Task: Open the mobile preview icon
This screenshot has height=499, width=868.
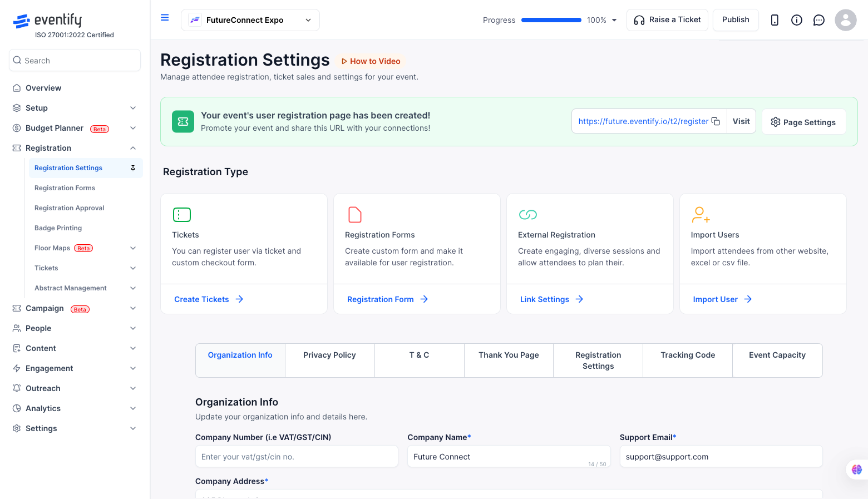Action: click(x=775, y=20)
